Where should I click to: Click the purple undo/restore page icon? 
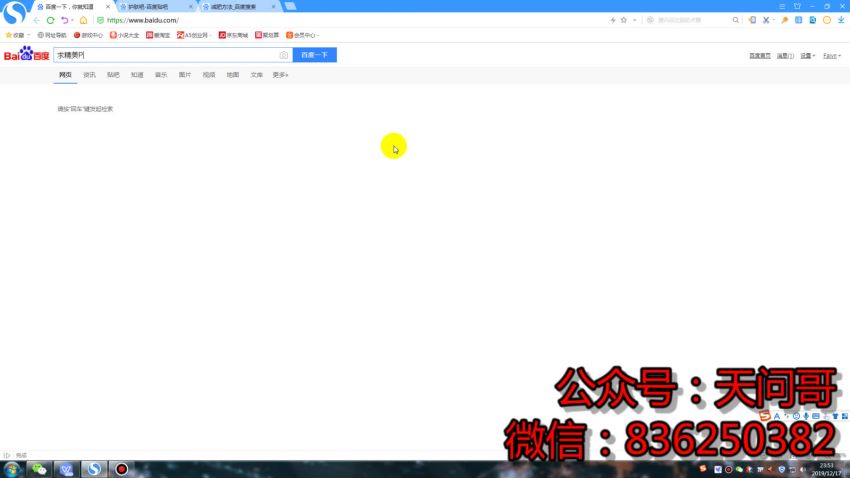[x=65, y=21]
